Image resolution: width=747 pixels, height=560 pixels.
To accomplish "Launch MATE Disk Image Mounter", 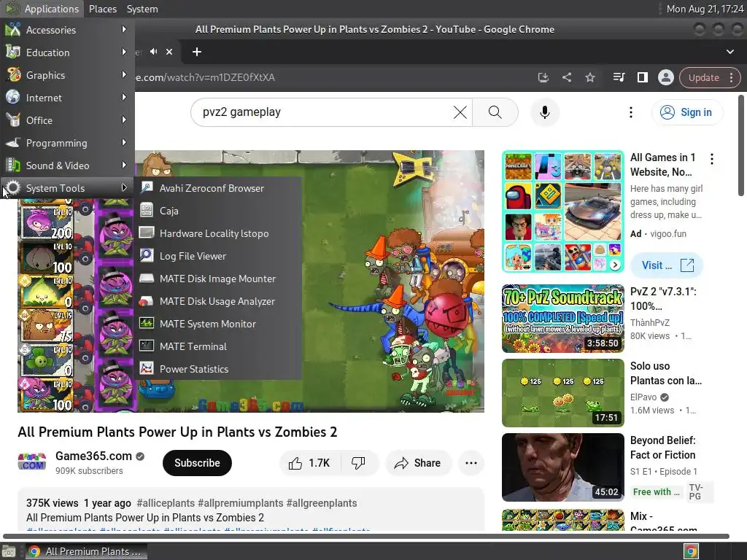I will coord(218,279).
